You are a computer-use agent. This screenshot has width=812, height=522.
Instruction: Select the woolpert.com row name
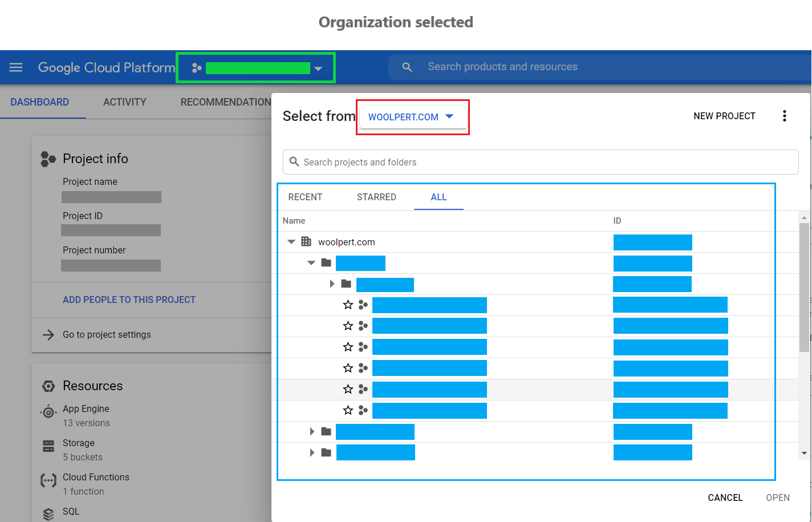346,242
